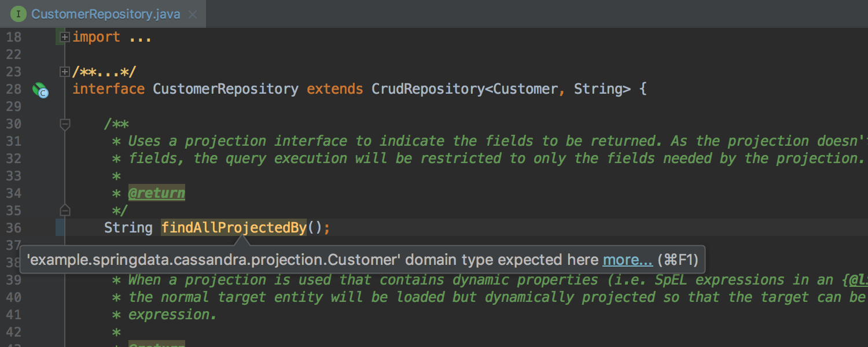Viewport: 868px width, 347px height.
Task: Open the 'more...' link in the tooltip
Action: tap(627, 260)
